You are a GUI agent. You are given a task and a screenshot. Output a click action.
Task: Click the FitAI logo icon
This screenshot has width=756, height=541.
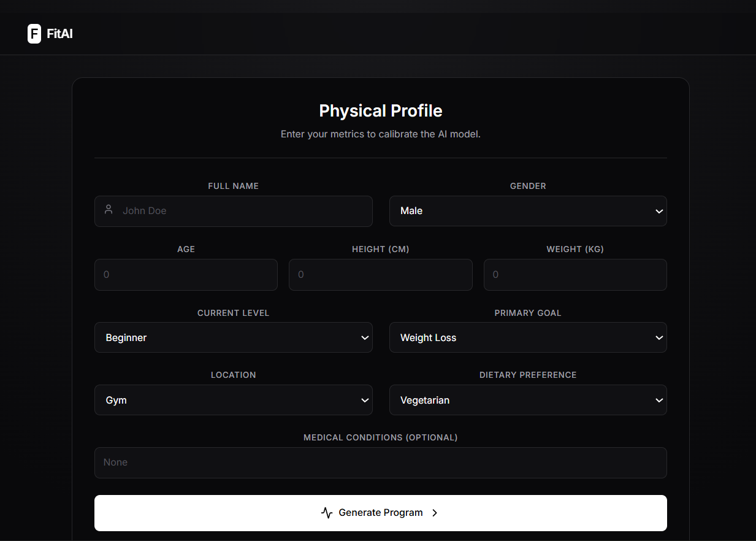tap(34, 34)
